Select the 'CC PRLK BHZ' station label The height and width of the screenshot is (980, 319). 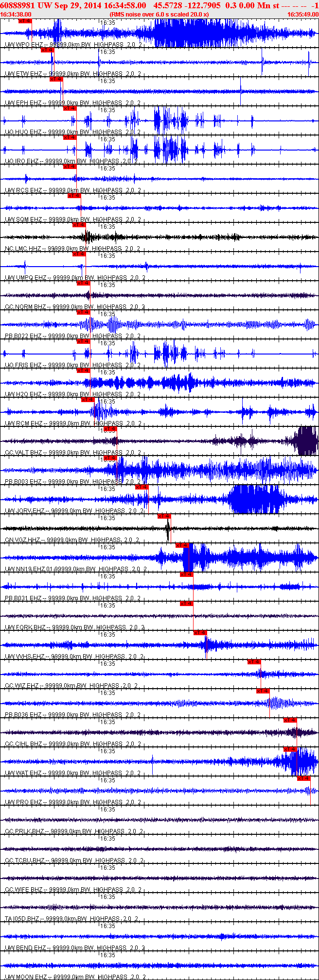[25, 831]
